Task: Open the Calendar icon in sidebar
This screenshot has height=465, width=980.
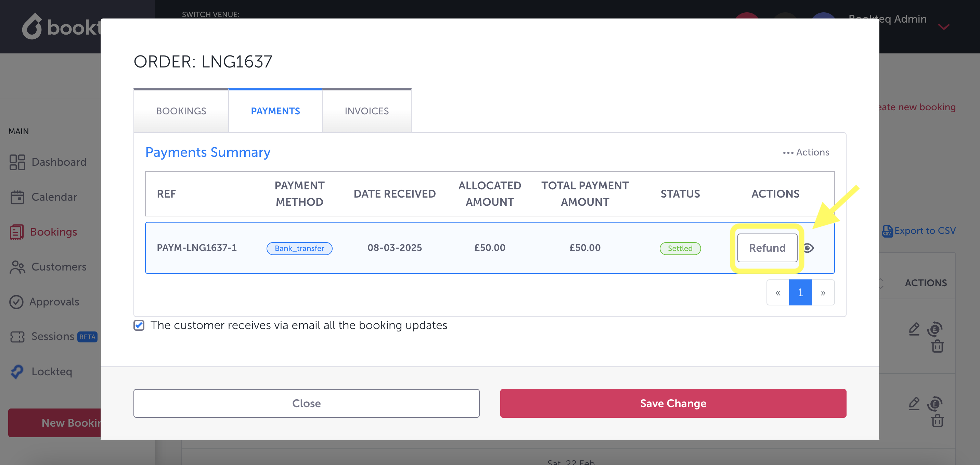Action: [17, 197]
